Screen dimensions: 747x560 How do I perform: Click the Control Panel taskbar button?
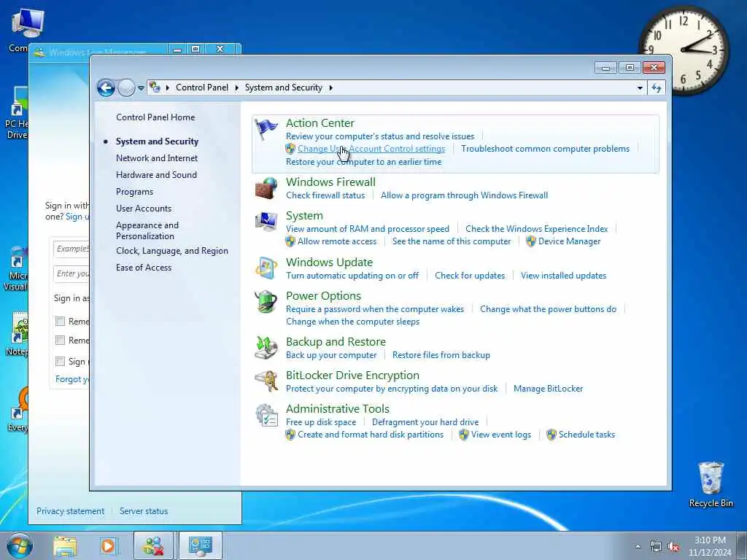point(200,545)
